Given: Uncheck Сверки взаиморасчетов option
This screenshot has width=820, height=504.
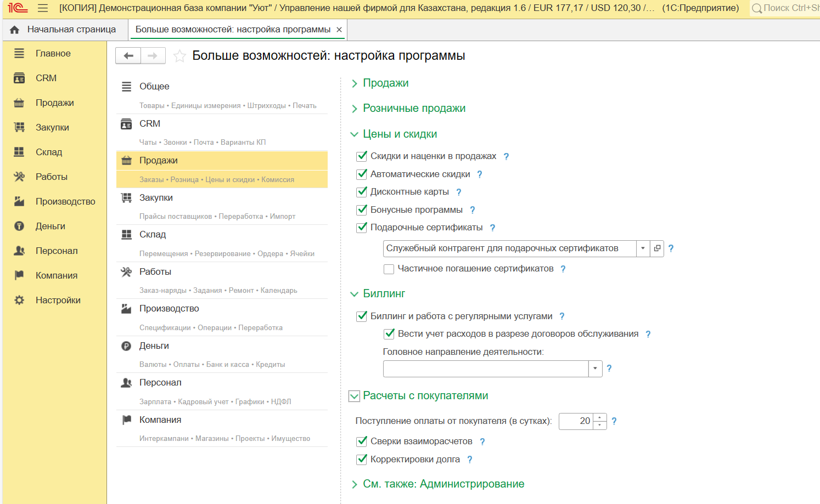Looking at the screenshot, I should pyautogui.click(x=362, y=441).
